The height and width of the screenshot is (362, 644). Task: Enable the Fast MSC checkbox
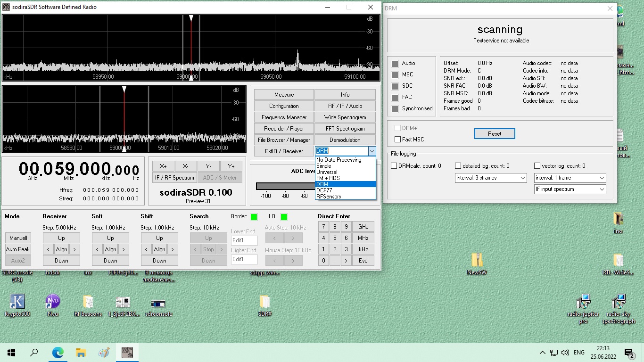tap(398, 140)
